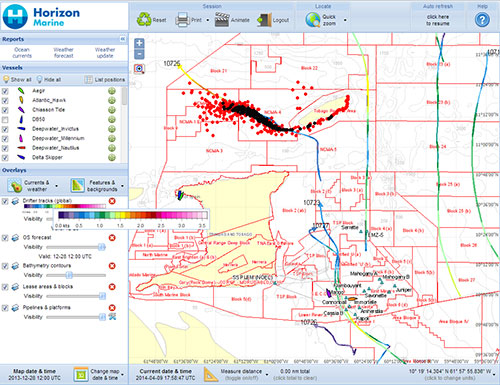Click the Hide all lightbulb icon

39,79
